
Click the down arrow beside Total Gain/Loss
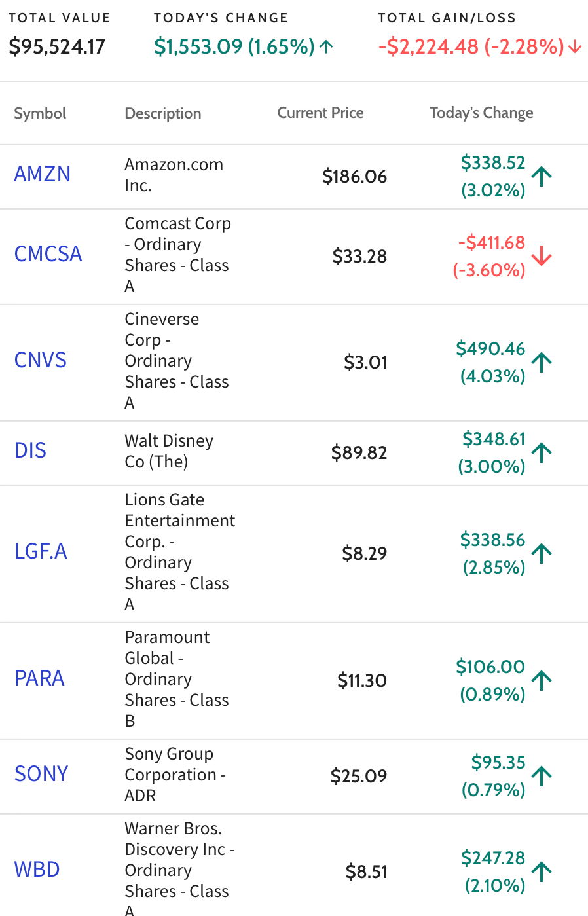pos(575,46)
